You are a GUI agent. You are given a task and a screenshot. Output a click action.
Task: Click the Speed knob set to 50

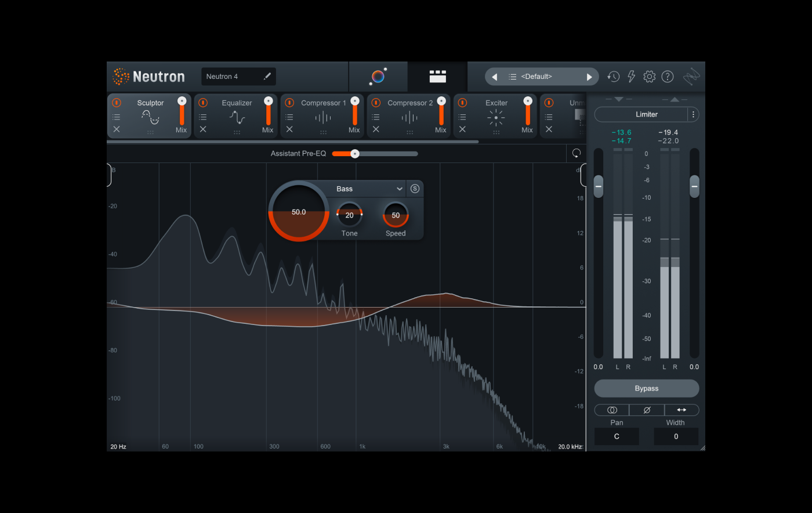point(396,215)
